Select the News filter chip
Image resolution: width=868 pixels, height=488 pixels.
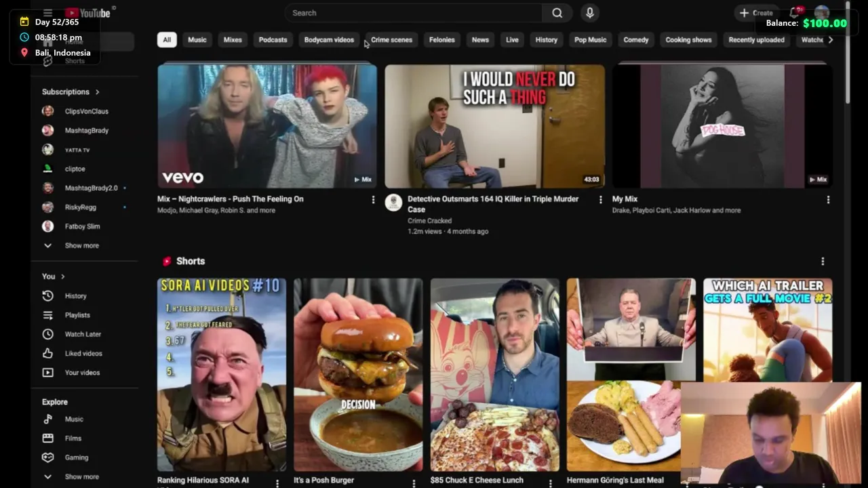[480, 39]
